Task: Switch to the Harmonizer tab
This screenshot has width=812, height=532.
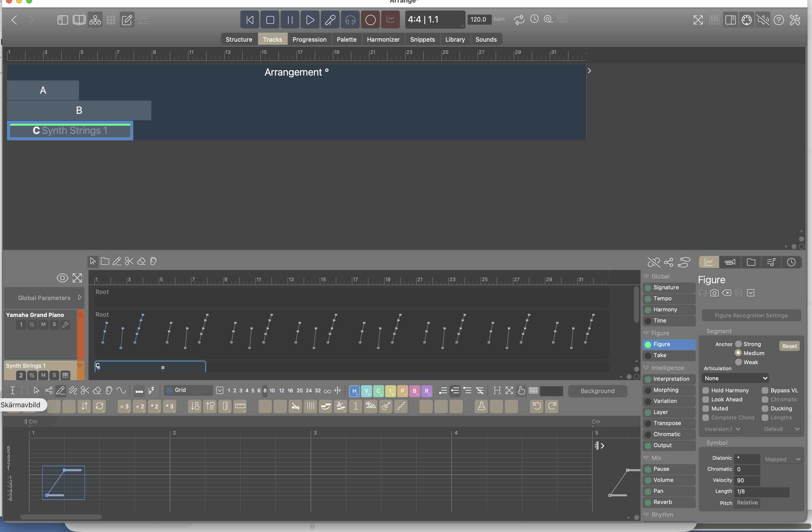Action: coord(383,39)
